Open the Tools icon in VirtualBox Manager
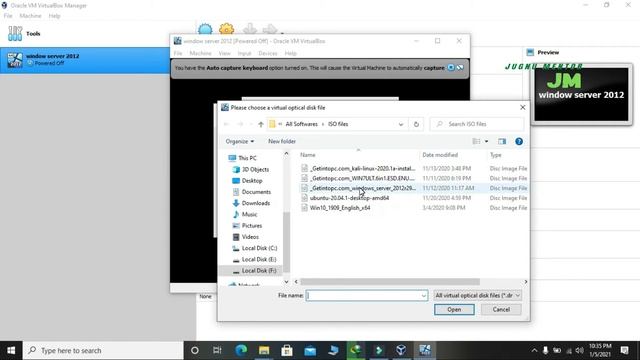Screen dimensions: 640x360 pos(15,33)
